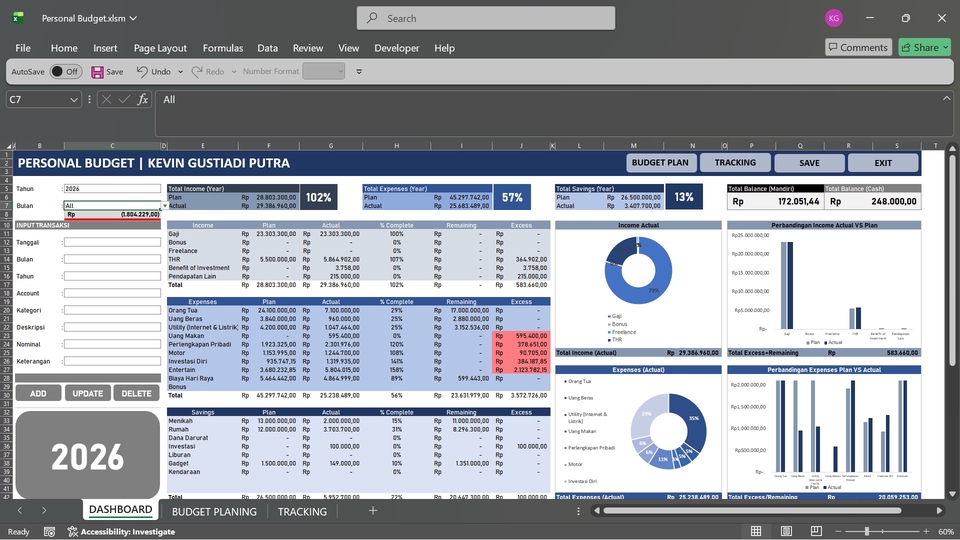Screen dimensions: 960x540
Task: Switch to TRACKING sheet tab
Action: click(x=302, y=511)
